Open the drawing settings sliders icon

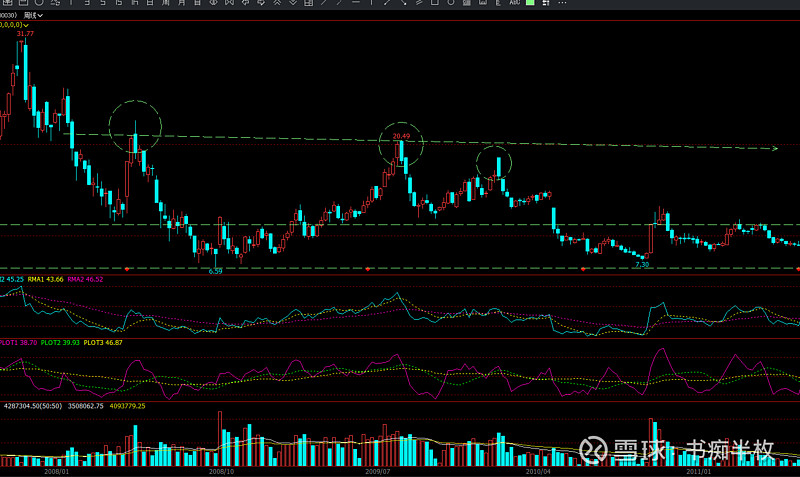pyautogui.click(x=545, y=3)
